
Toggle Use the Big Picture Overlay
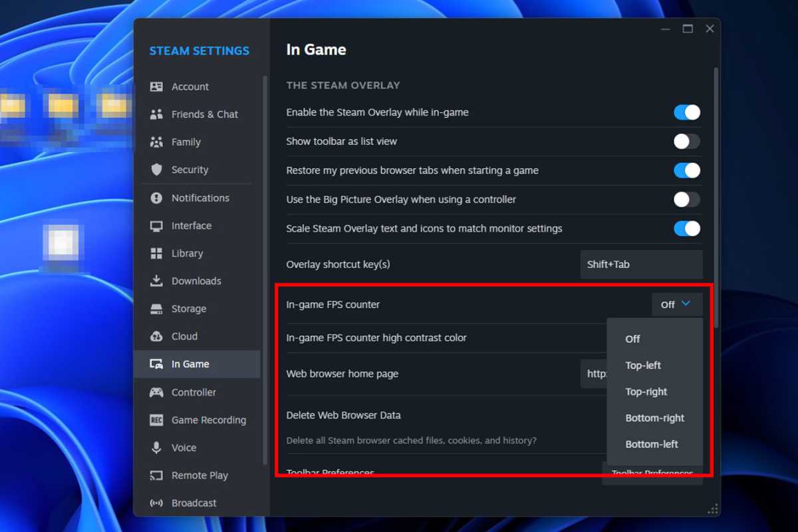click(x=687, y=199)
